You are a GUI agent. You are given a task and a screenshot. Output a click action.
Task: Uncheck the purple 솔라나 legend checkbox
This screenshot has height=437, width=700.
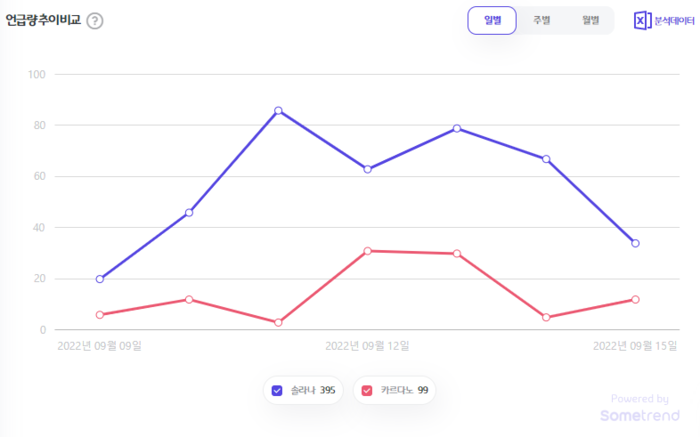click(277, 390)
